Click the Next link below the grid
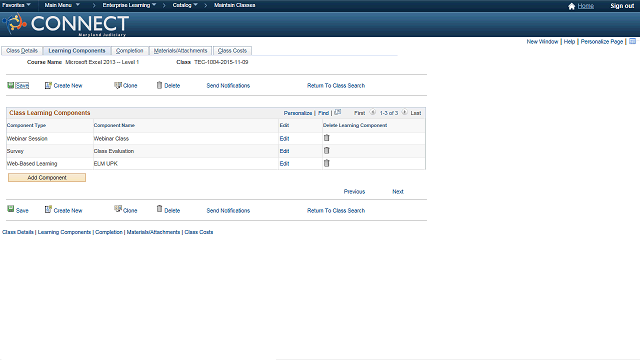The width and height of the screenshot is (640, 360). [x=398, y=191]
